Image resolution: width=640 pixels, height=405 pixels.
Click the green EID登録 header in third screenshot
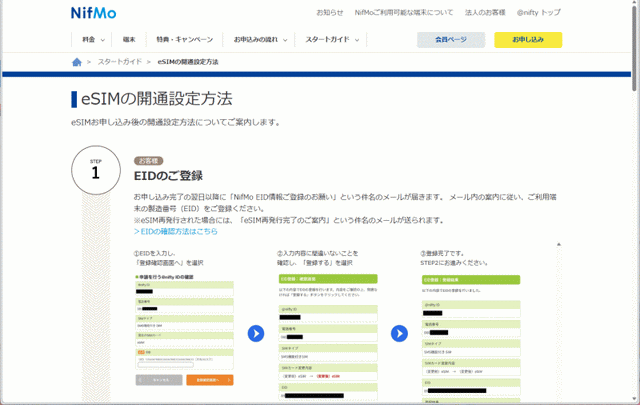click(x=471, y=280)
